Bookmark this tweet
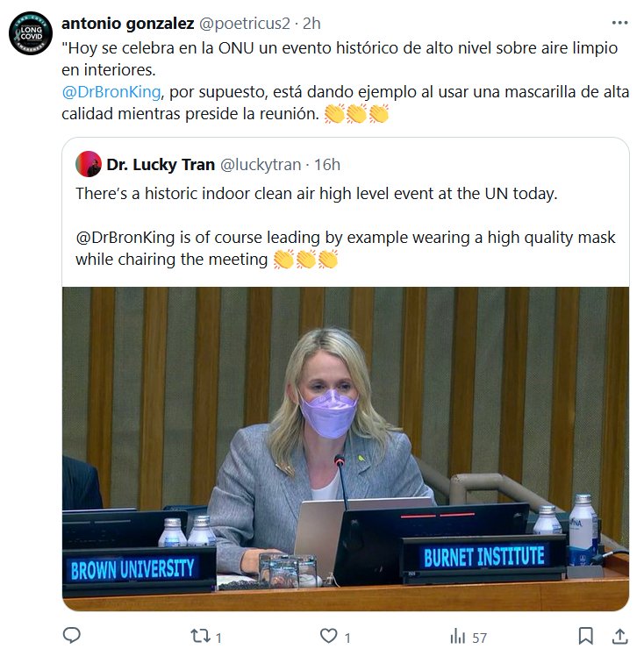644x656 pixels. 585,637
